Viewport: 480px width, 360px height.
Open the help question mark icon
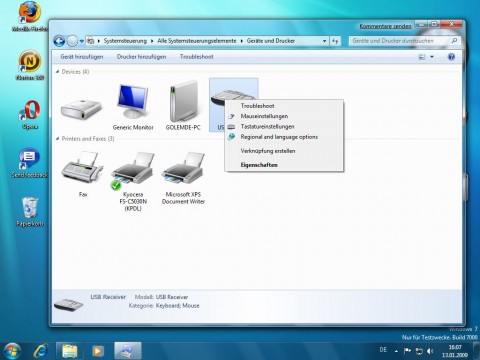(x=451, y=57)
